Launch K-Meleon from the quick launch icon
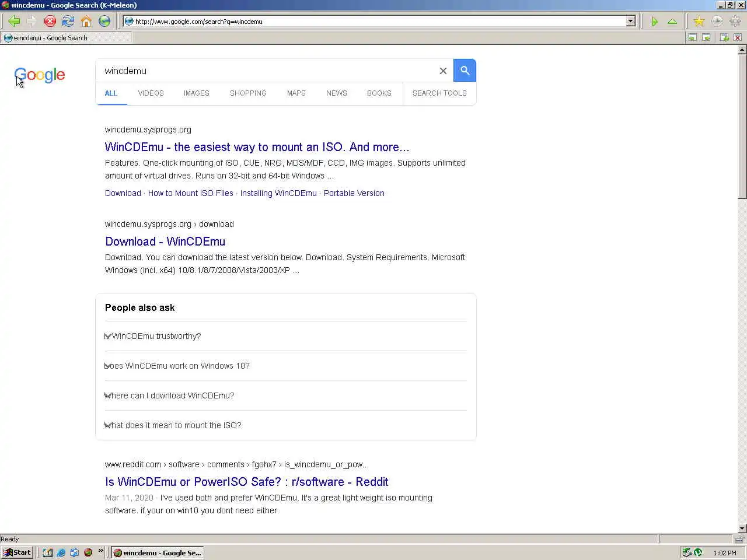 (x=88, y=552)
